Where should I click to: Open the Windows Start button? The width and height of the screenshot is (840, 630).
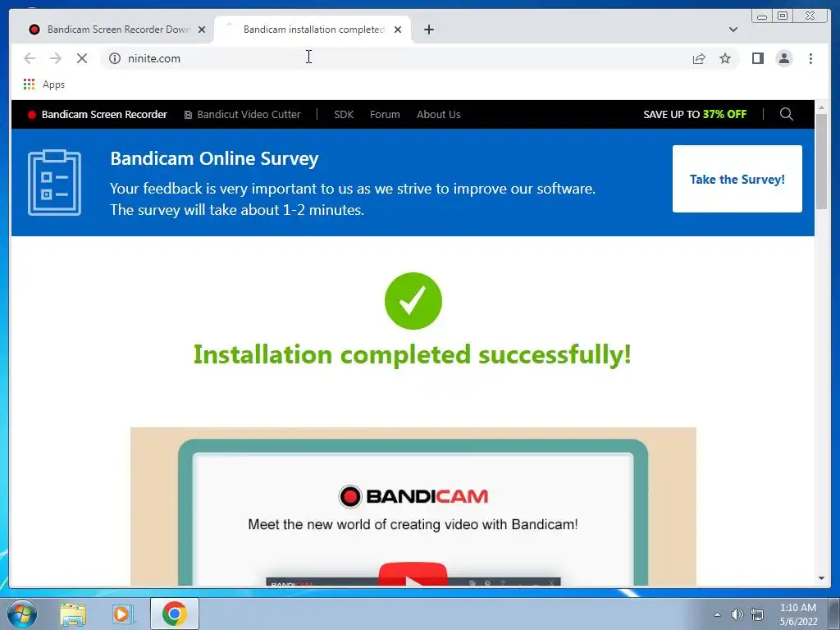coord(22,614)
